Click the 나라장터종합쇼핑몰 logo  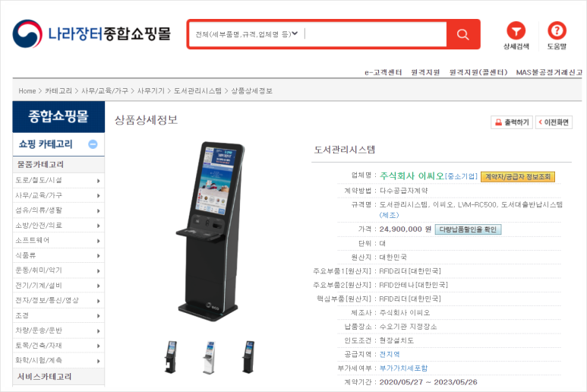[92, 34]
